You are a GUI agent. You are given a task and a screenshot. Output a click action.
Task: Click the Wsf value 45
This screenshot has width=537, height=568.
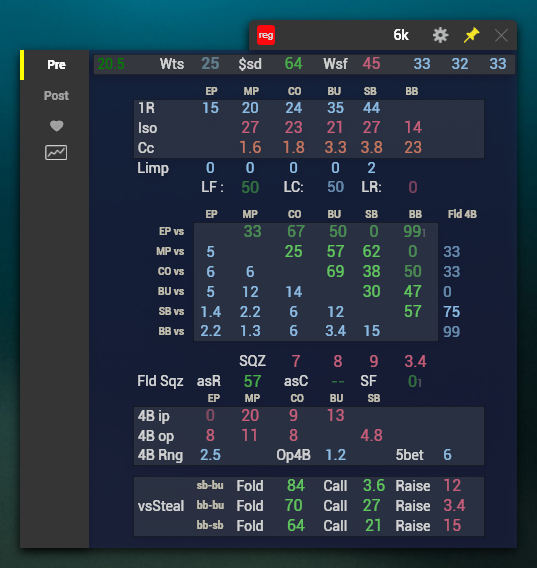pyautogui.click(x=371, y=64)
